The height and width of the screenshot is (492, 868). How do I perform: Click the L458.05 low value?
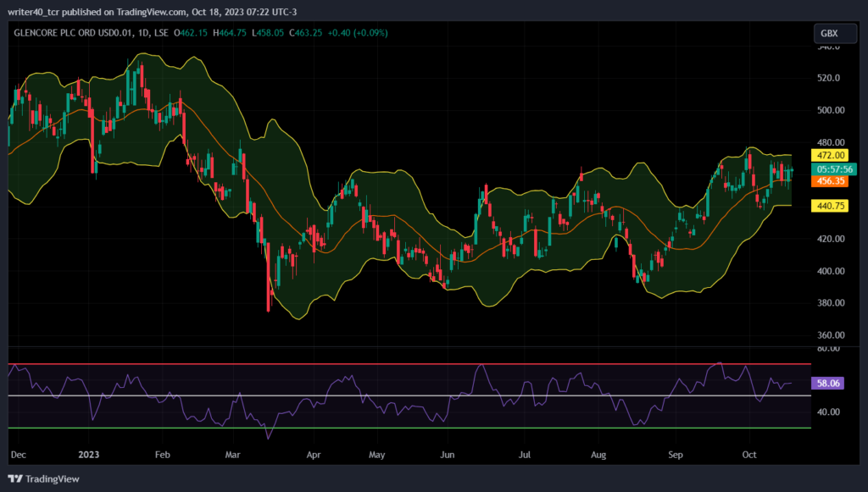[268, 33]
